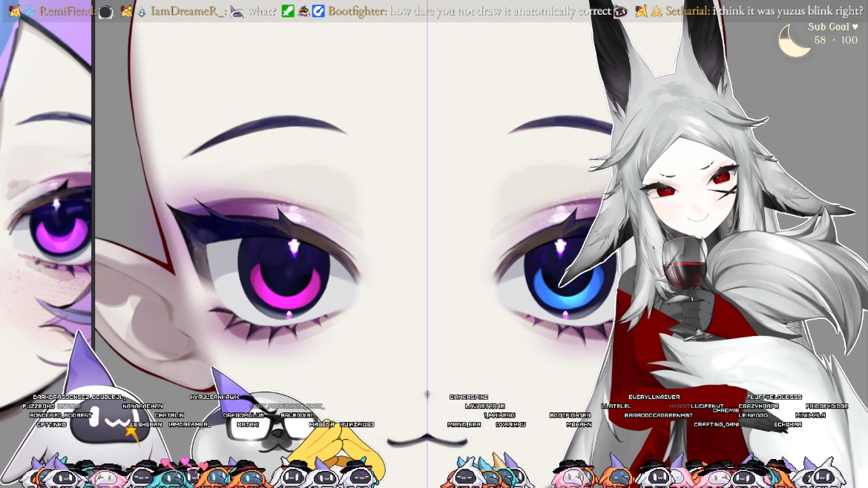
Task: Click the 'CRAZYKRAPS' name tag
Action: point(758,406)
